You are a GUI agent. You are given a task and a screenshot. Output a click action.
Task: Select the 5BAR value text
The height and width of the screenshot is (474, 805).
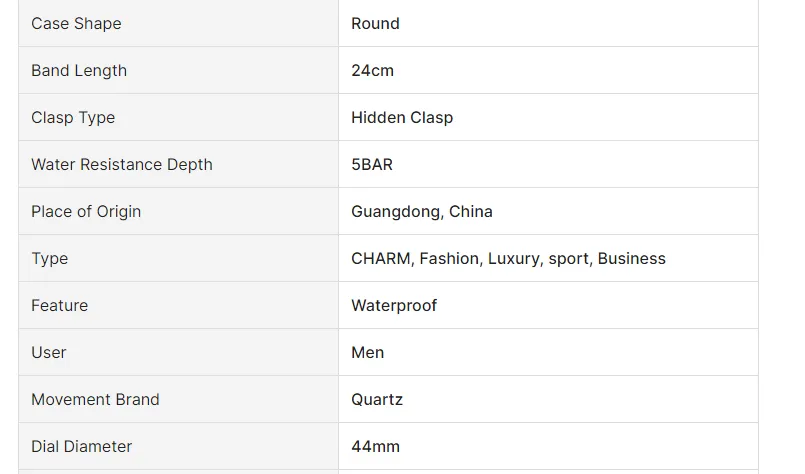coord(372,164)
